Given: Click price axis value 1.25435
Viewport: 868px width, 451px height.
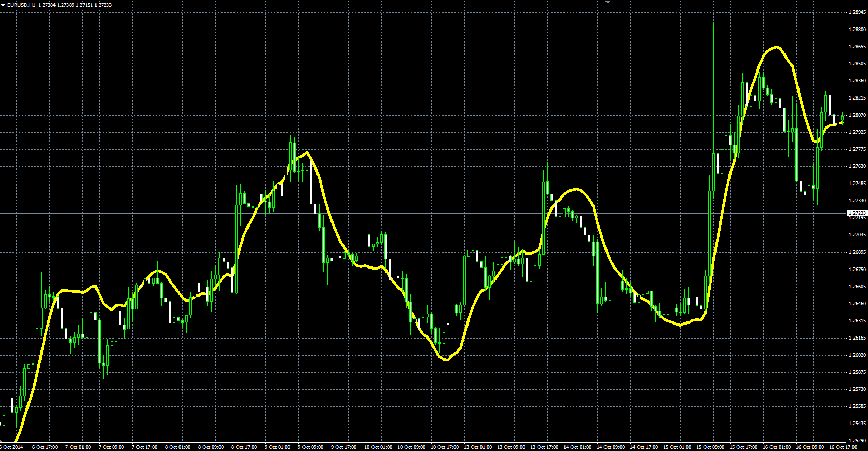Looking at the screenshot, I should (x=857, y=424).
